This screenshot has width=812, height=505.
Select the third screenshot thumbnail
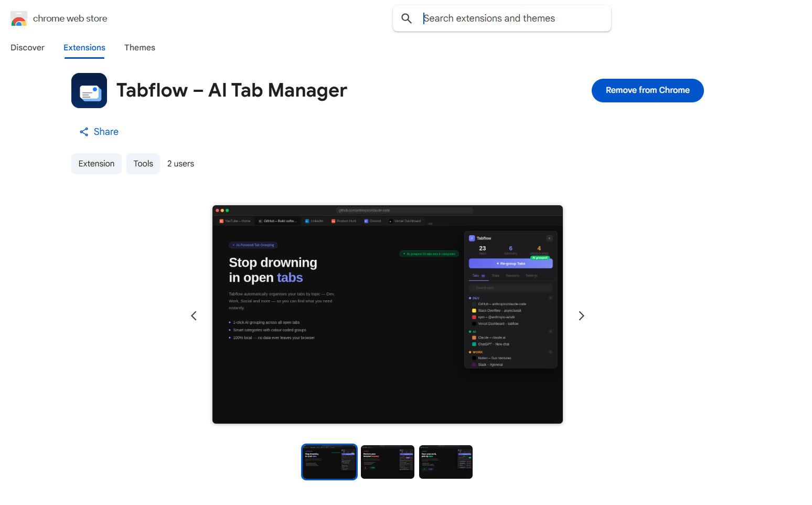tap(446, 462)
